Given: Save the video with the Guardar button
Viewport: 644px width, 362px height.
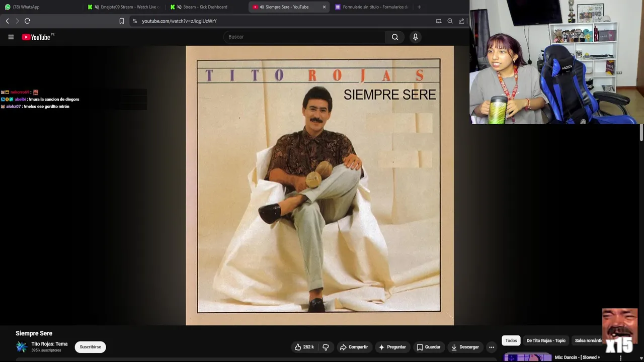Looking at the screenshot, I should click(428, 347).
